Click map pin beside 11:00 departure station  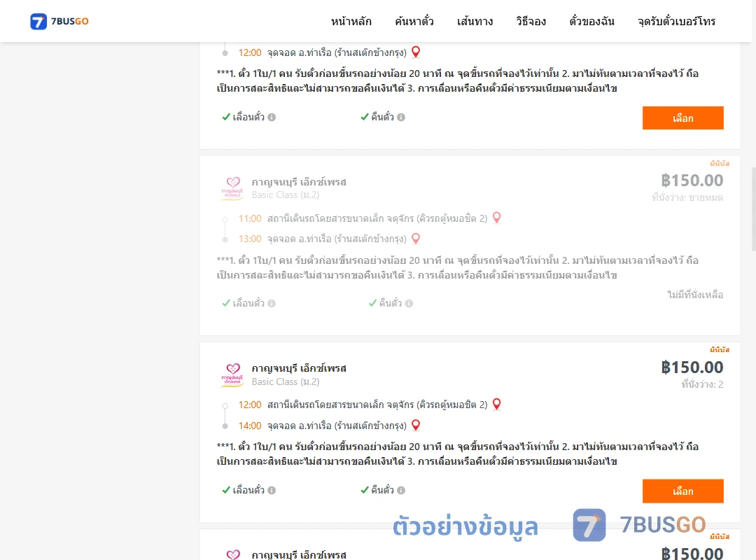(x=496, y=218)
